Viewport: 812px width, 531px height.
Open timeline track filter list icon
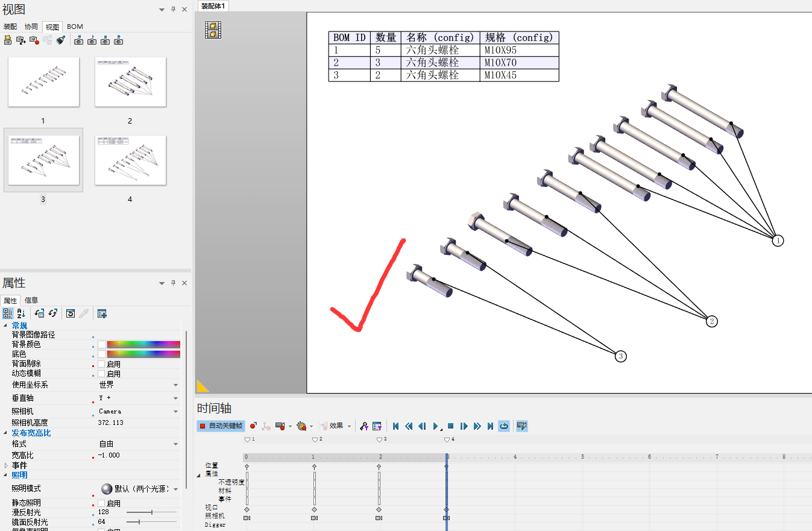(377, 426)
